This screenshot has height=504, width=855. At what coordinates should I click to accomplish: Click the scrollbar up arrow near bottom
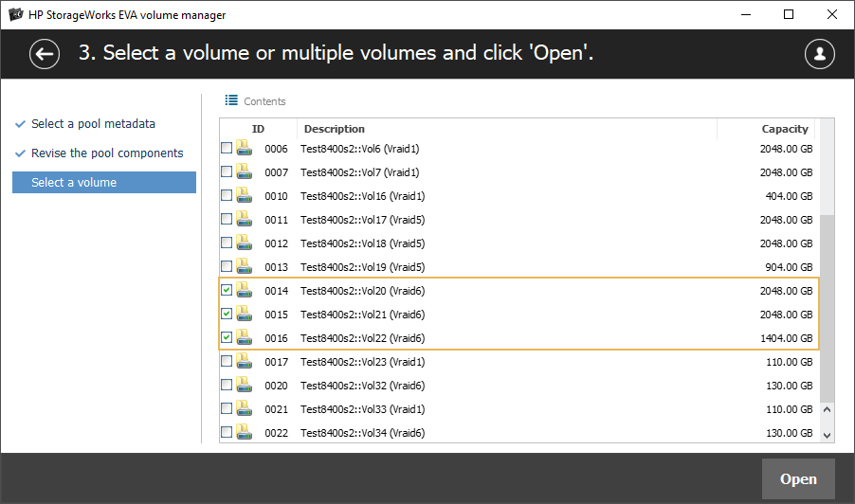point(827,410)
